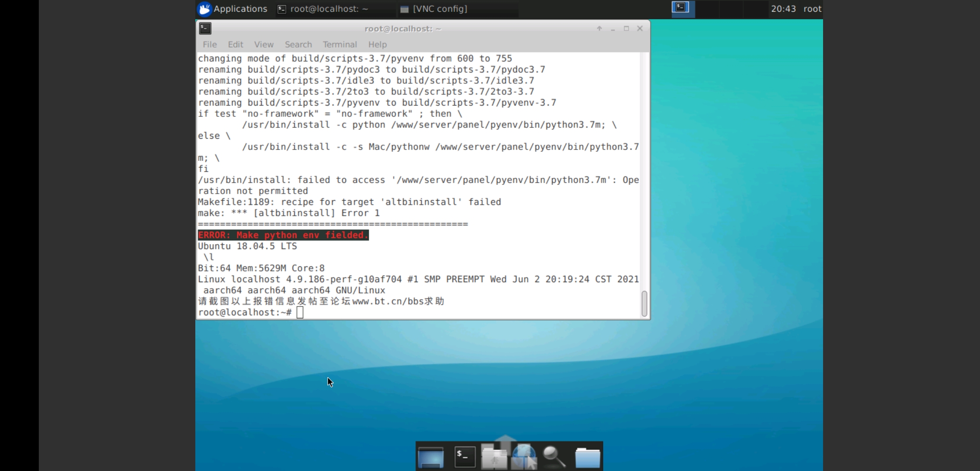Open the Applications menu
This screenshot has height=471, width=980.
(x=232, y=9)
